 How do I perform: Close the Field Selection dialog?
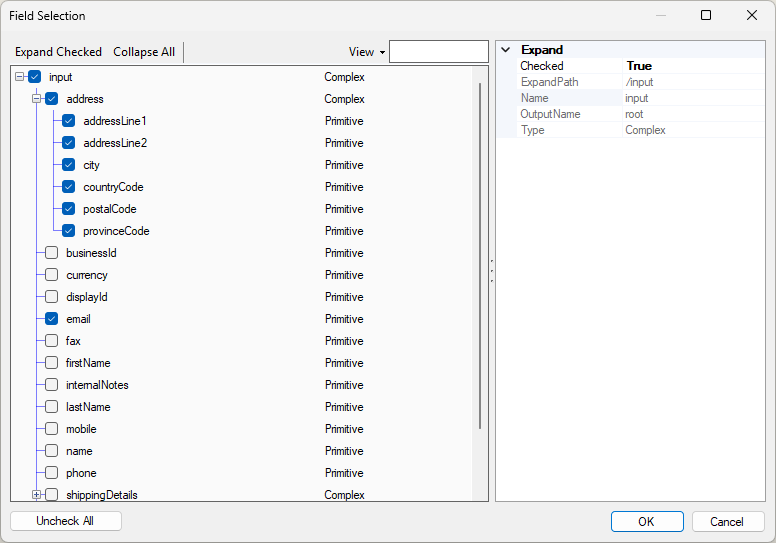[752, 15]
